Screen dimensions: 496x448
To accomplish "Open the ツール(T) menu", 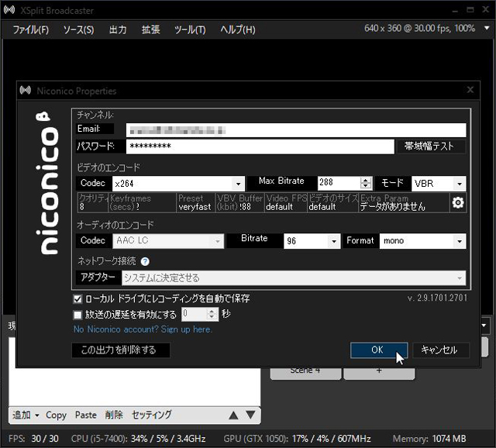I will tap(190, 29).
